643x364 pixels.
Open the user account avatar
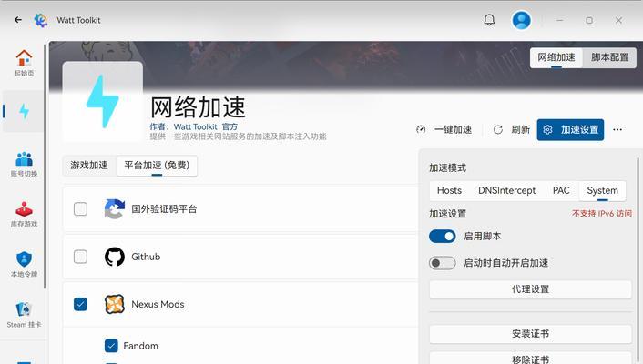coord(521,20)
